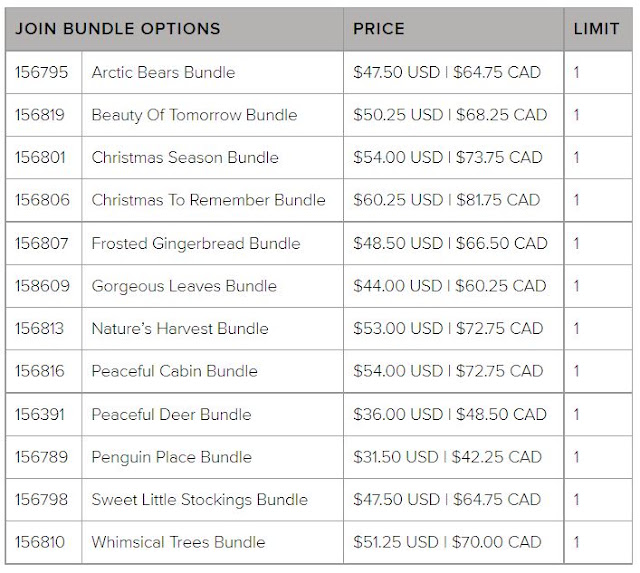
Task: Click item number 156816
Action: coord(40,371)
